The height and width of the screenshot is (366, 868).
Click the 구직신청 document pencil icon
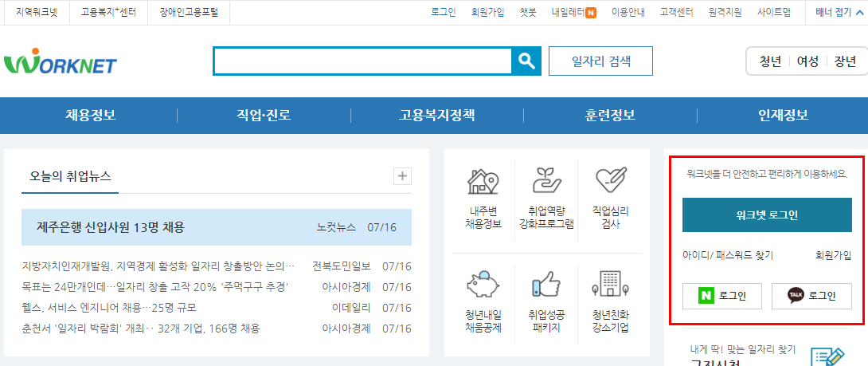828,356
